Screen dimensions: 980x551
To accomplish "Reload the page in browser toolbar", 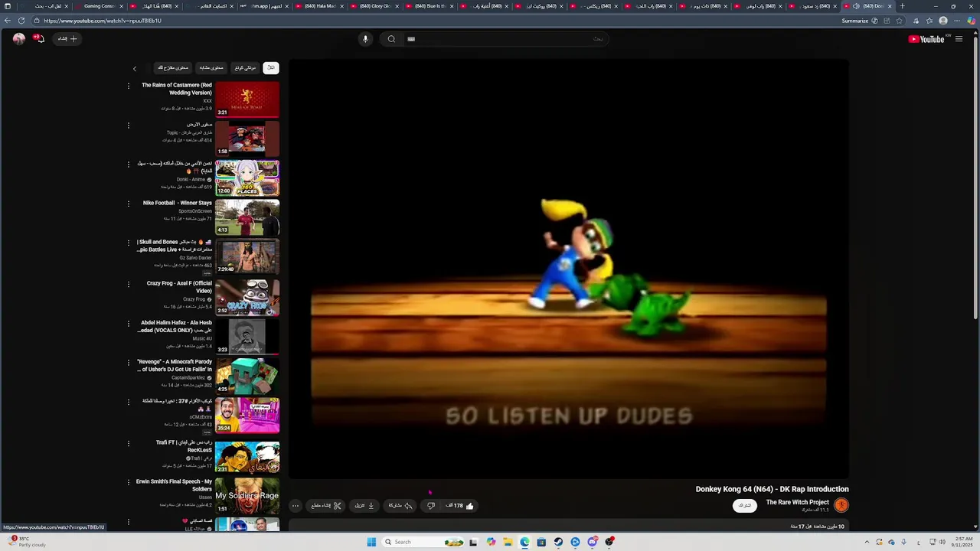I will [21, 21].
